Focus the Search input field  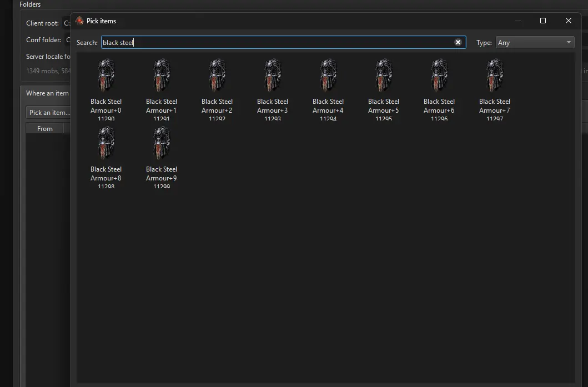click(284, 42)
